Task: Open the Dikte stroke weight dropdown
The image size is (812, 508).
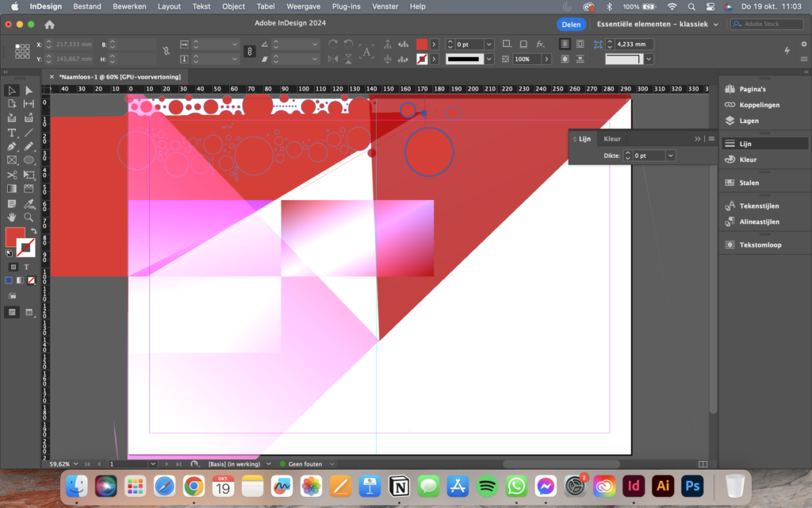Action: [671, 156]
